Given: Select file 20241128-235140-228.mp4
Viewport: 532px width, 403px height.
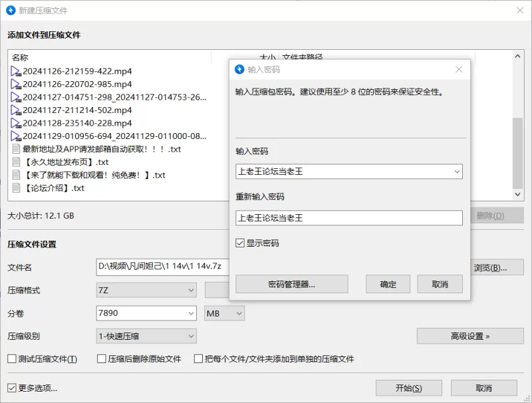Looking at the screenshot, I should (x=77, y=123).
